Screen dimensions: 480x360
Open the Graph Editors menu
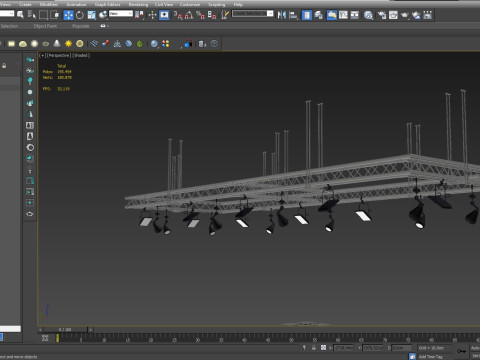(107, 4)
